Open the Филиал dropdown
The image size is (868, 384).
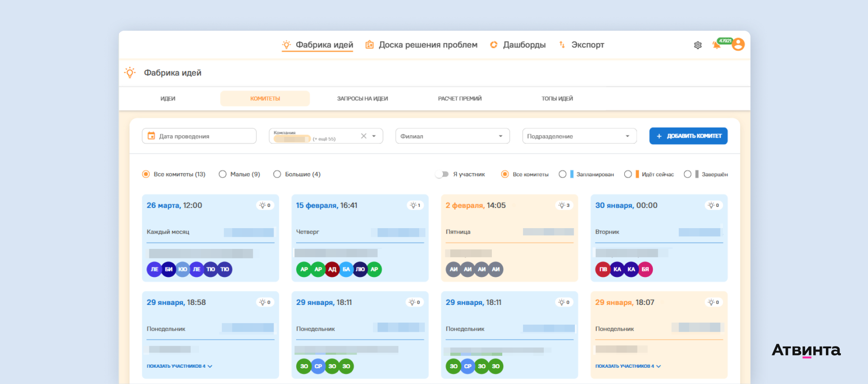453,136
